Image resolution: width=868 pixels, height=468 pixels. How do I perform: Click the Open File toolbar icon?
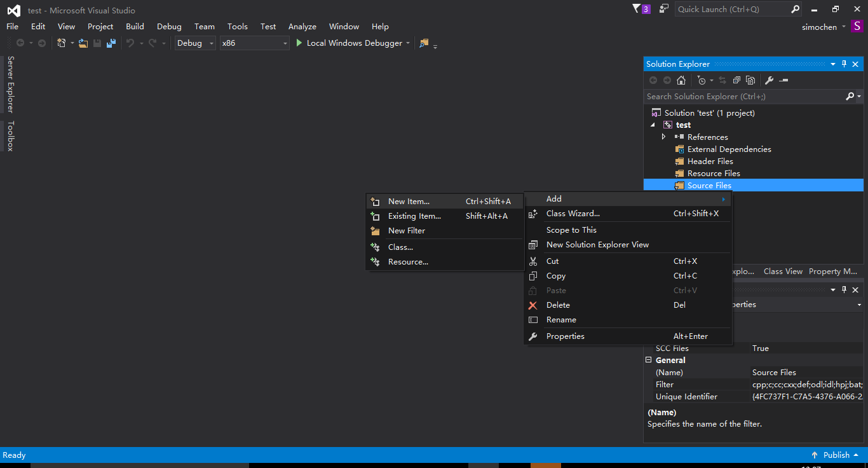pos(83,43)
